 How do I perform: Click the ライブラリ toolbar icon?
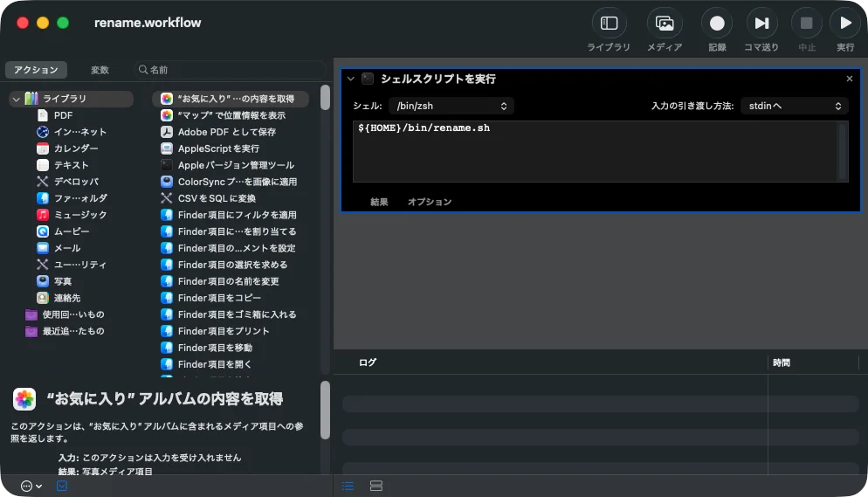(x=609, y=24)
